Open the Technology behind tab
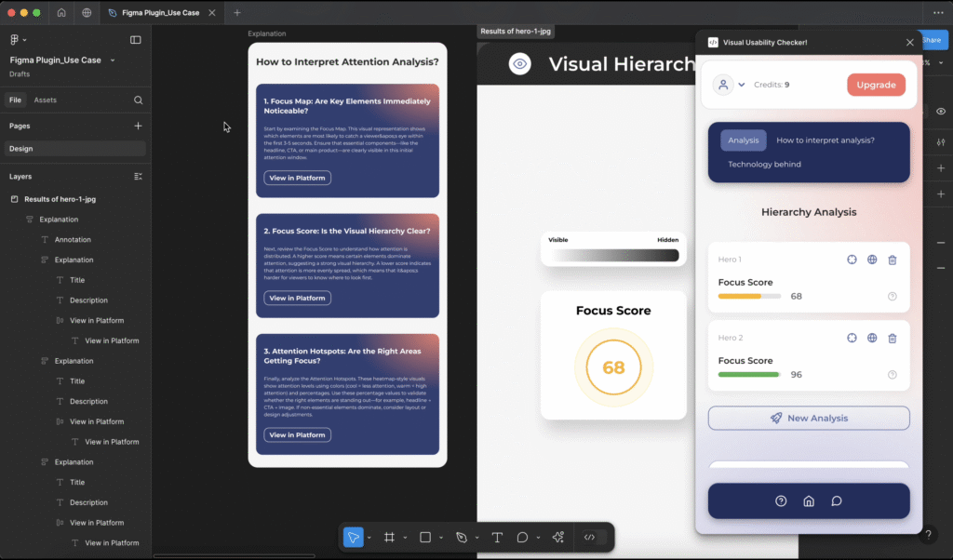The width and height of the screenshot is (953, 560). point(764,164)
